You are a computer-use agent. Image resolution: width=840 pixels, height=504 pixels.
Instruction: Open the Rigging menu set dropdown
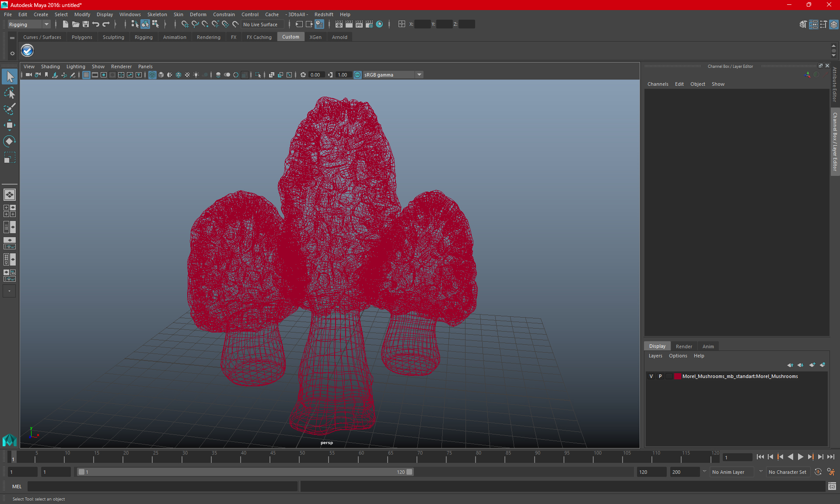(28, 24)
